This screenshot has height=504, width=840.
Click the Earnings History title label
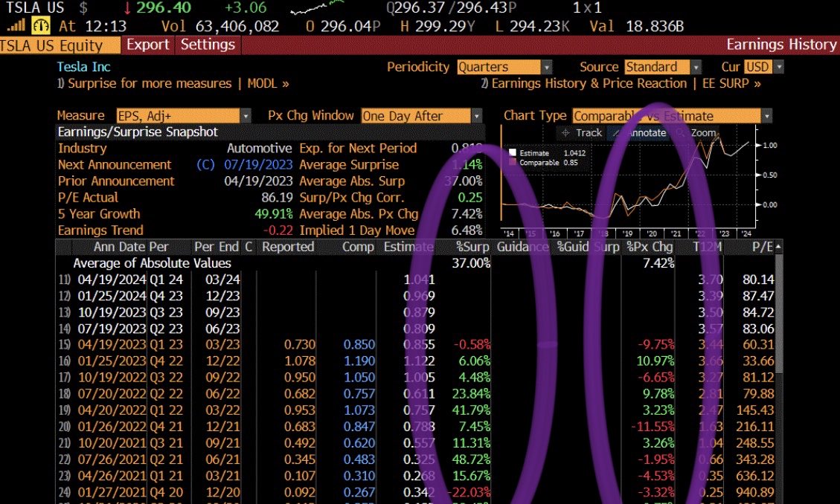coord(781,45)
